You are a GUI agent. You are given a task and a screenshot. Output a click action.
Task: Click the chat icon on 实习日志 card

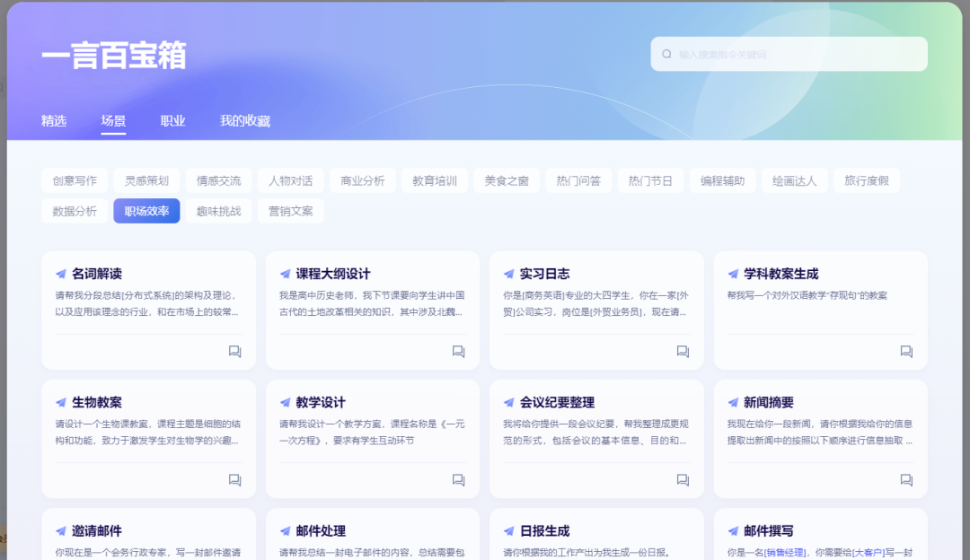tap(683, 351)
